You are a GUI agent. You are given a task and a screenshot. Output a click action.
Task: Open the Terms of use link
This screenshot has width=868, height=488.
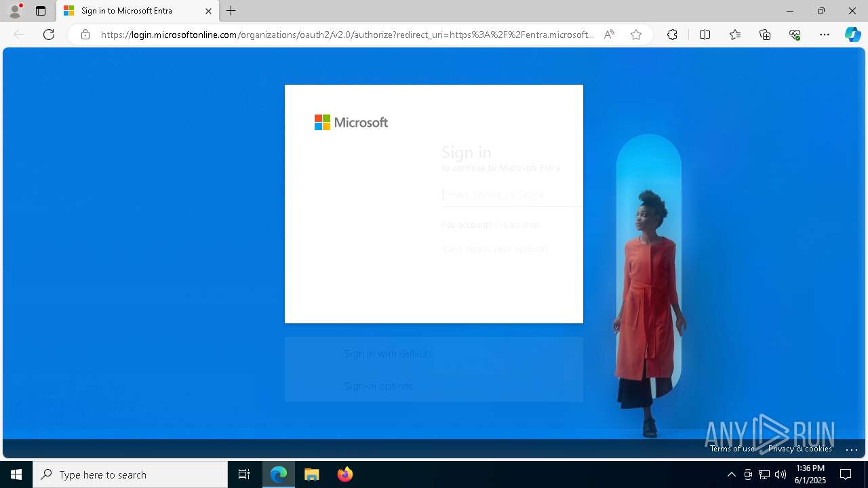[x=732, y=449]
